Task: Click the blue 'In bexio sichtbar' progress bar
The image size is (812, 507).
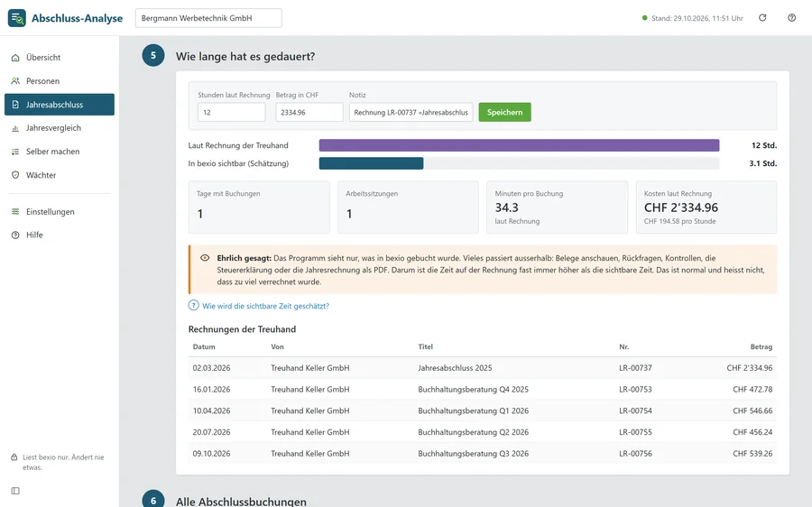Action: 372,163
